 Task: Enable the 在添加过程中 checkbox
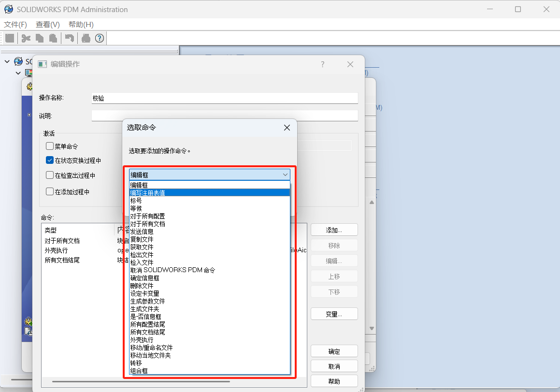pos(50,191)
